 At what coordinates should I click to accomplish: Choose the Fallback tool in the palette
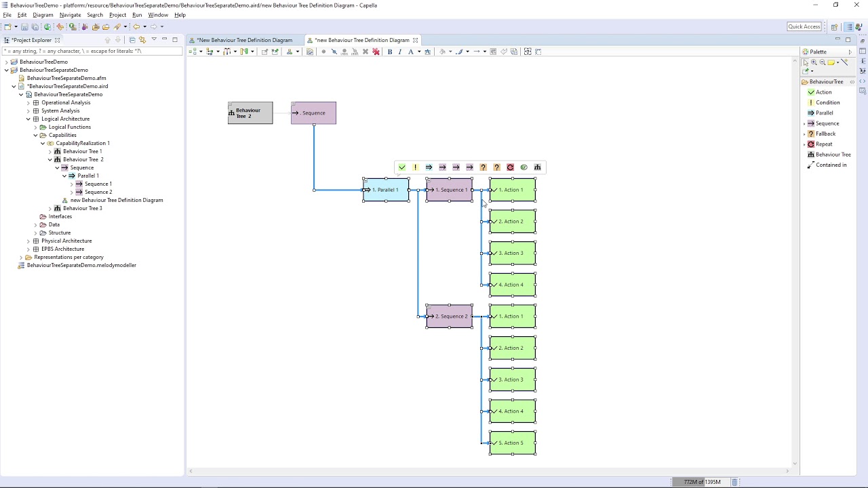point(821,134)
